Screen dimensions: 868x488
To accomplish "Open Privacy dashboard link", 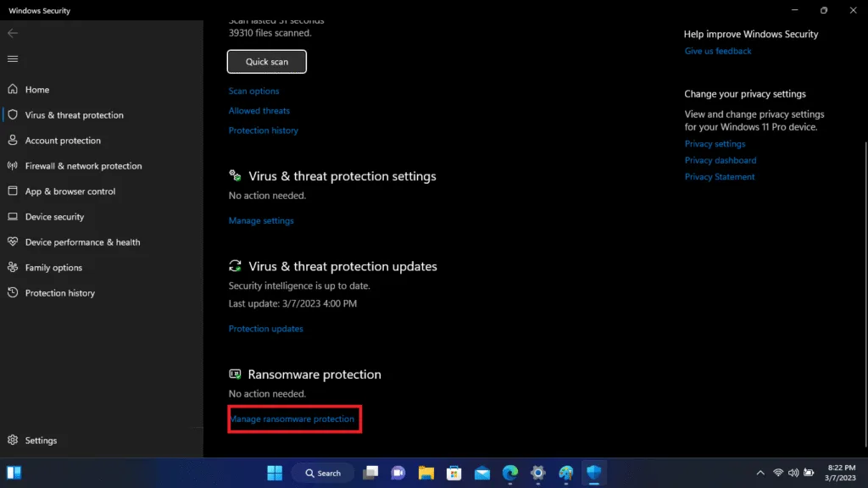I will click(x=721, y=160).
